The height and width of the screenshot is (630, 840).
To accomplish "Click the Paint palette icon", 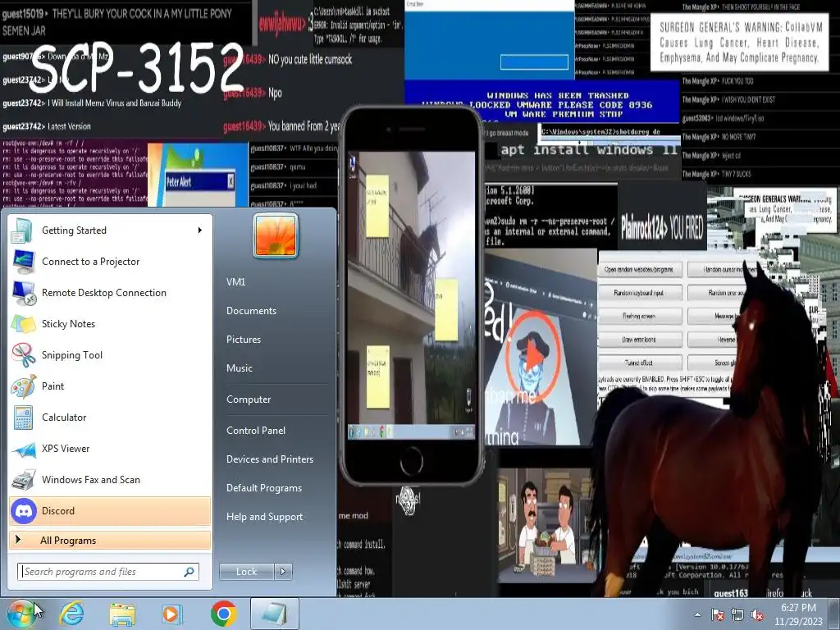I will coord(23,386).
